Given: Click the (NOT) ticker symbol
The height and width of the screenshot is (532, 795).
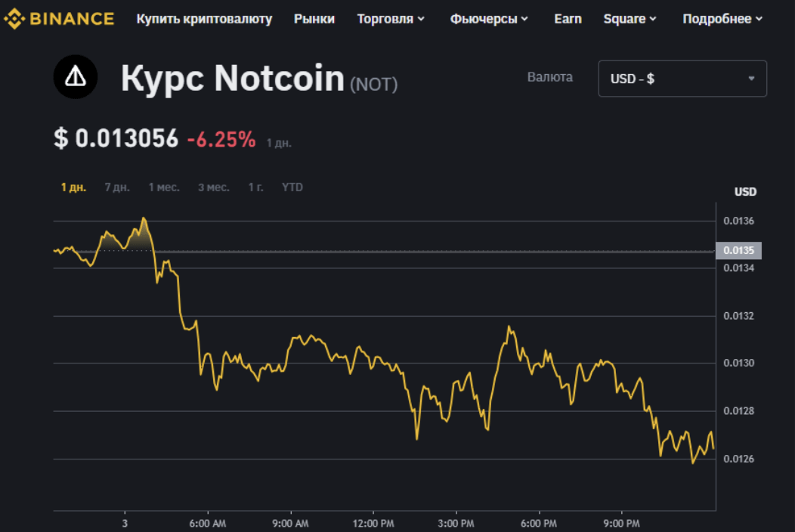Looking at the screenshot, I should coord(373,84).
